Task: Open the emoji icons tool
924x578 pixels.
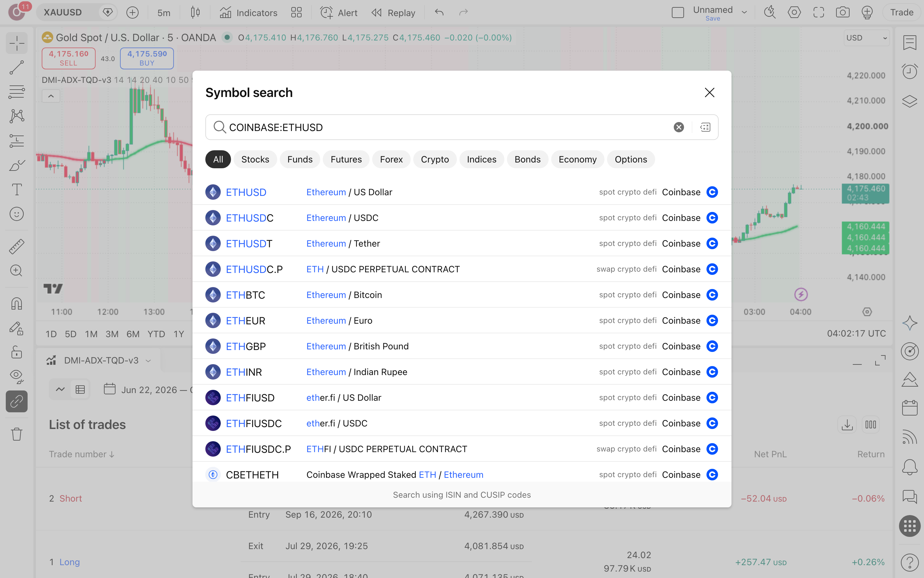Action: pyautogui.click(x=16, y=214)
